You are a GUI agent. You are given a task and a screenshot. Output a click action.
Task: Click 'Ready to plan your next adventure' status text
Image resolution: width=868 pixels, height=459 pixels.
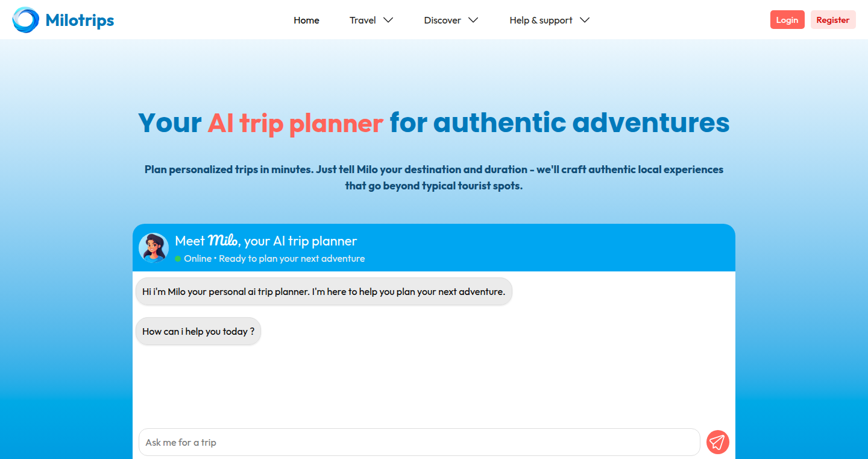pos(292,259)
